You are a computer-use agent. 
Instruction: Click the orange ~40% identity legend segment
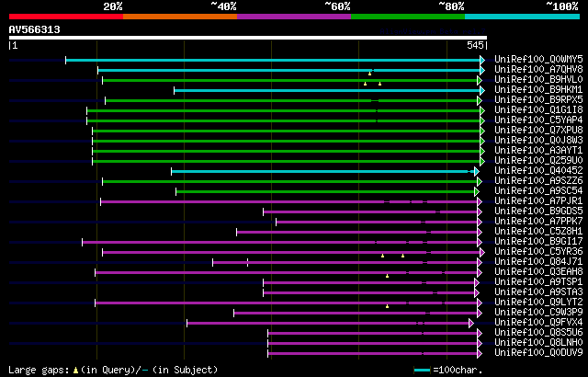point(180,17)
